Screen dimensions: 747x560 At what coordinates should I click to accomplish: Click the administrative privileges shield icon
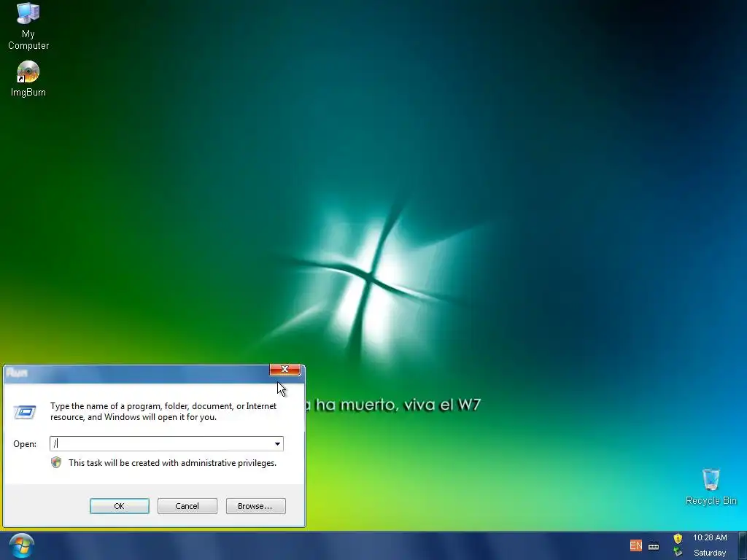click(56, 462)
